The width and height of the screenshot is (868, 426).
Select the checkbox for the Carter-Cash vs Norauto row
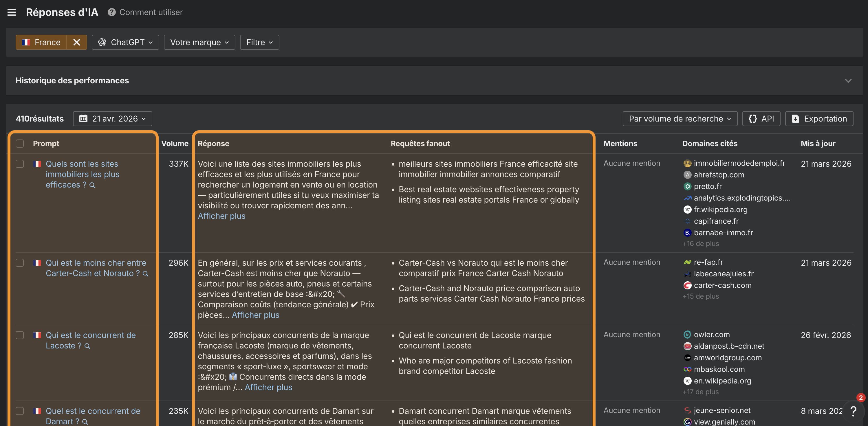point(20,263)
